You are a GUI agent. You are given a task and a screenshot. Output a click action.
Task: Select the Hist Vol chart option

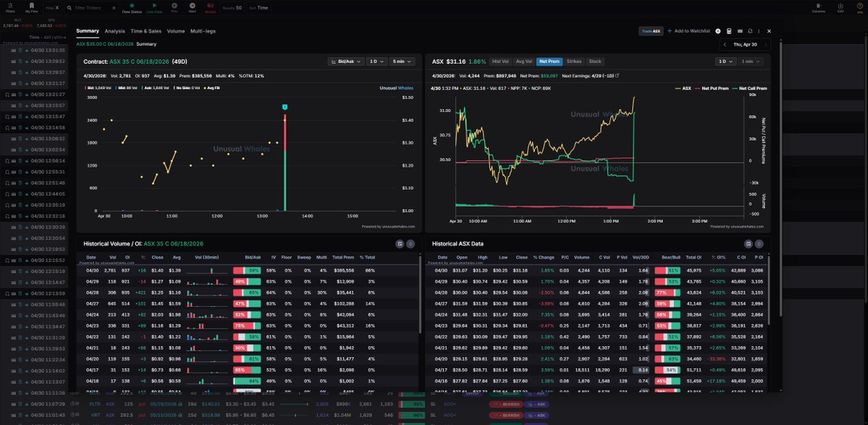(x=500, y=62)
